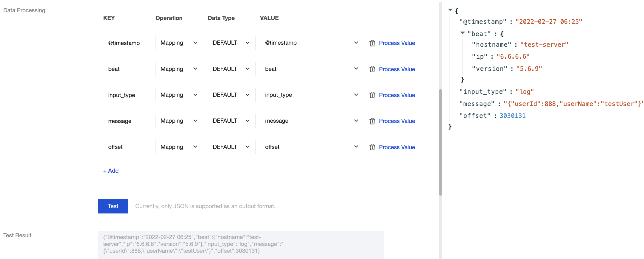The image size is (644, 259).
Task: Delete the @timestamp row with trash icon
Action: (372, 43)
